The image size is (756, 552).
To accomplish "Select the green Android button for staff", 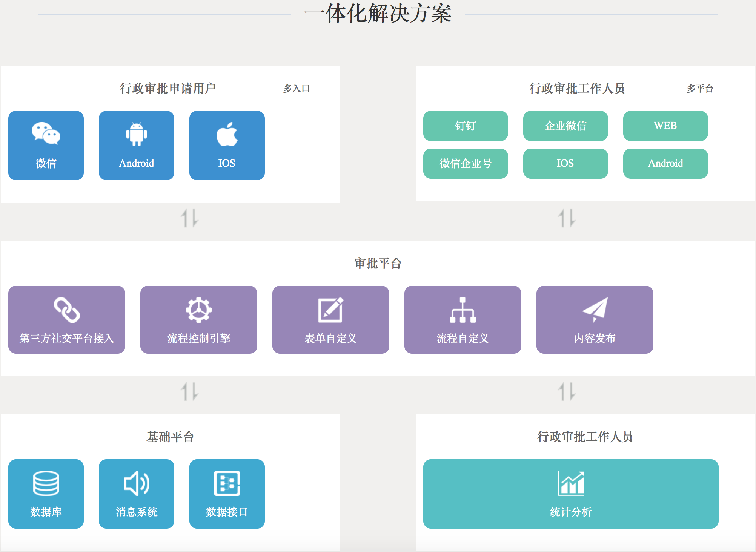I will (x=665, y=164).
